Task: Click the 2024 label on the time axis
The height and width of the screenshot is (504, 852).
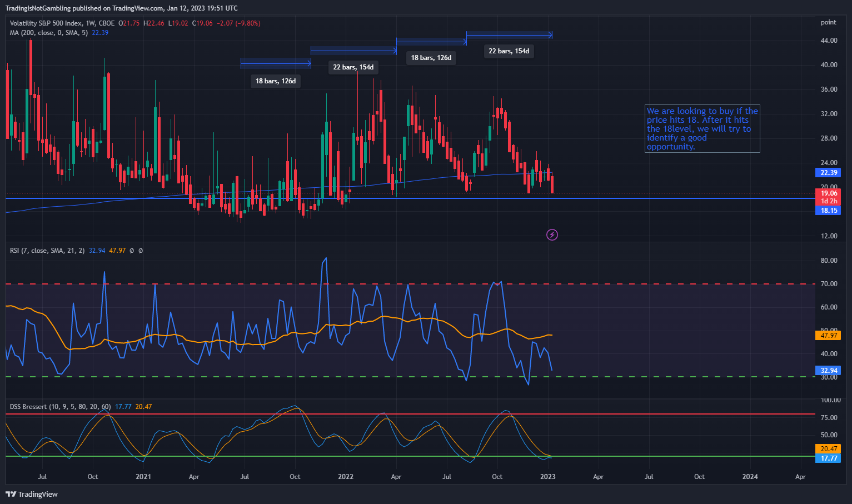Action: click(x=750, y=477)
